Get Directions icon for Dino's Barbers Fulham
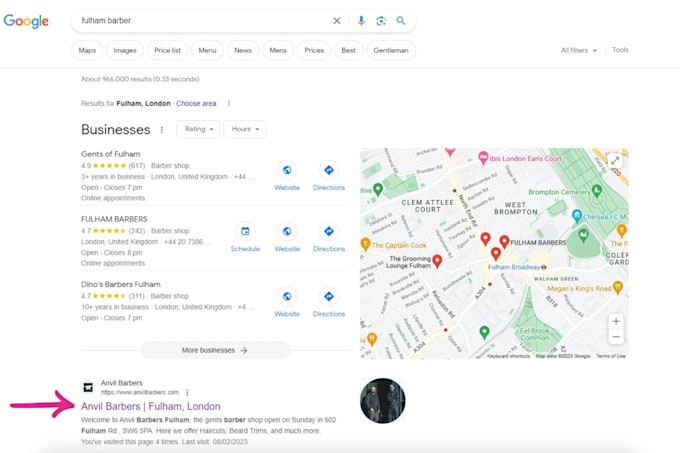The image size is (680, 453). [x=329, y=297]
